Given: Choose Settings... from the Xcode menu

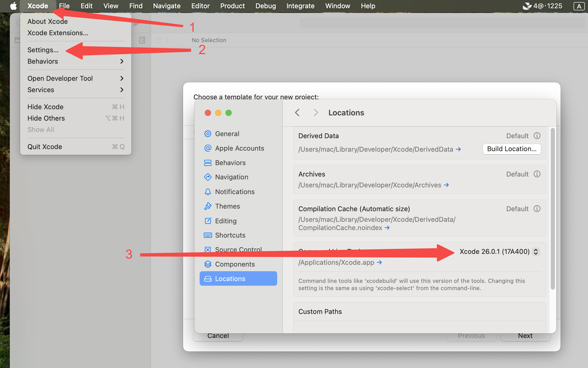Looking at the screenshot, I should pos(43,50).
